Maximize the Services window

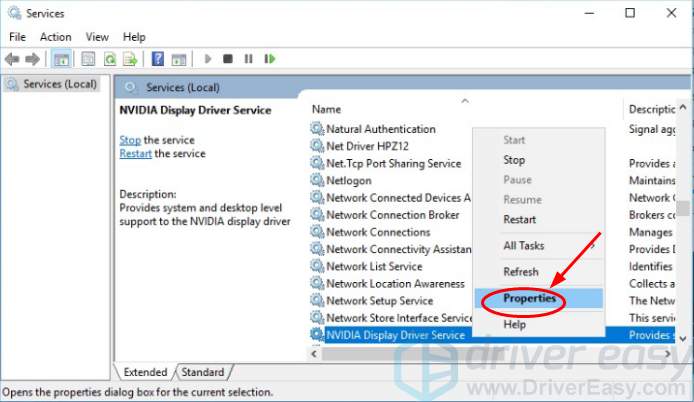(x=630, y=13)
